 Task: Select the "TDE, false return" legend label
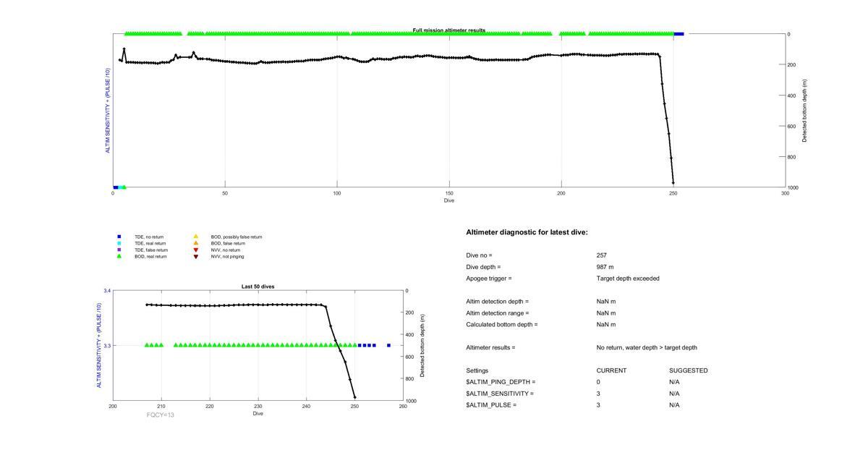pyautogui.click(x=150, y=250)
